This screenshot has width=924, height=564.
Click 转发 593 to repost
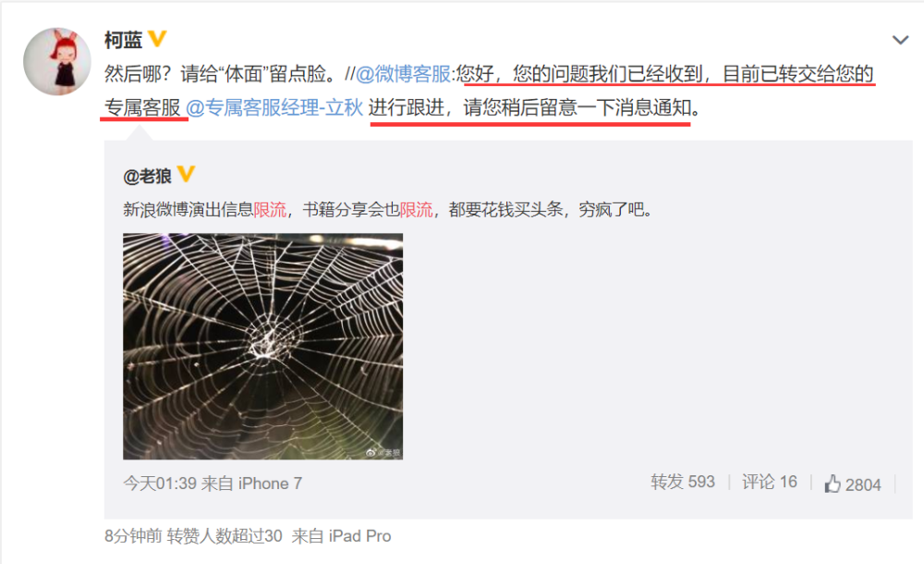point(683,482)
